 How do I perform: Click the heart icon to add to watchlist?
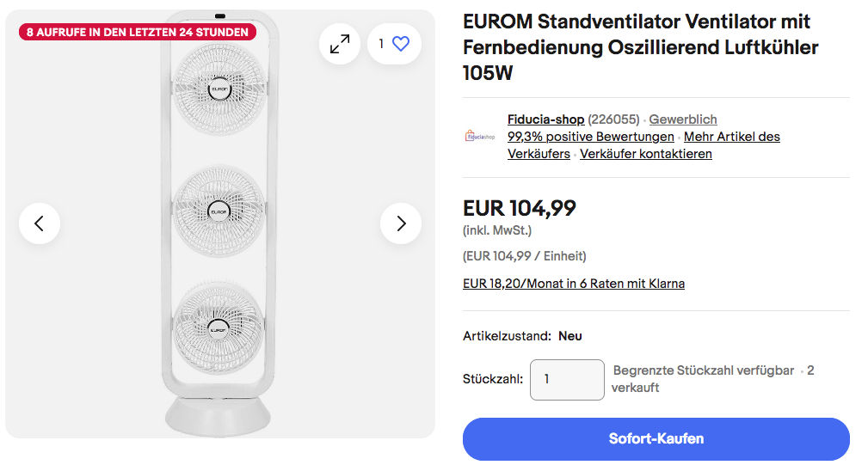(401, 44)
